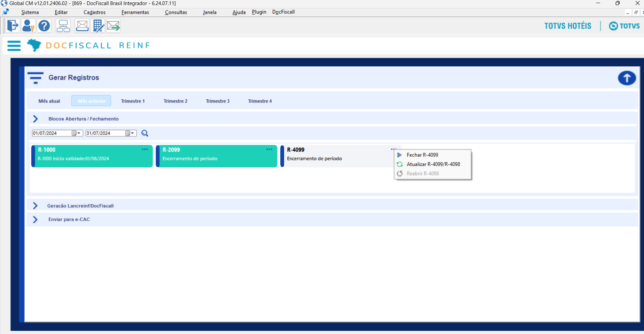The width and height of the screenshot is (644, 334).
Task: Switch to the Trimestre 2 tab
Action: click(x=176, y=101)
